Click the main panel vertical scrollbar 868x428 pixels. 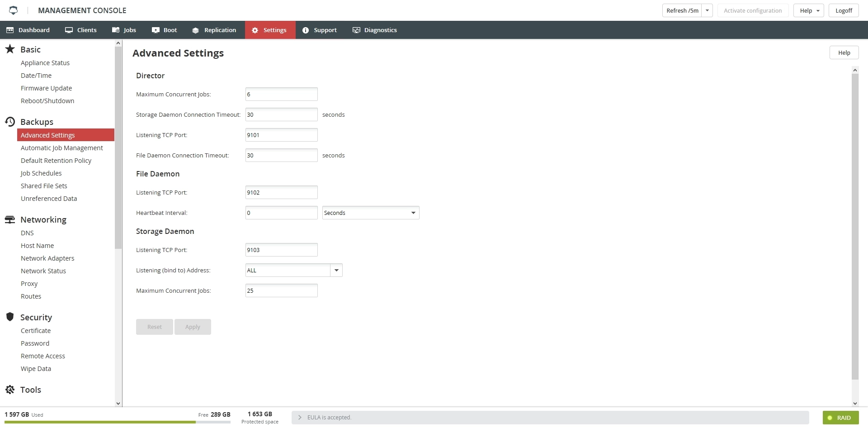pos(855,226)
